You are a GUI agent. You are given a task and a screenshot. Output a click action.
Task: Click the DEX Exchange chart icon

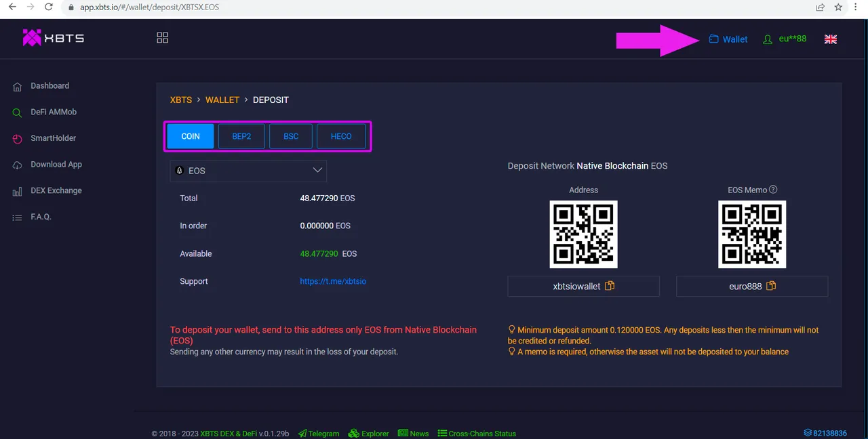(17, 192)
